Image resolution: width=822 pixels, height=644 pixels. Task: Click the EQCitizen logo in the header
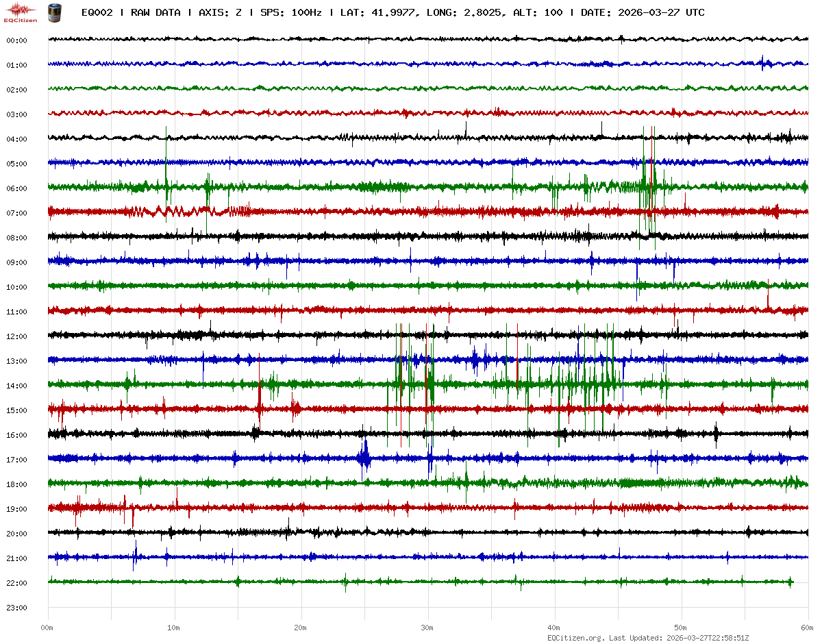(21, 12)
